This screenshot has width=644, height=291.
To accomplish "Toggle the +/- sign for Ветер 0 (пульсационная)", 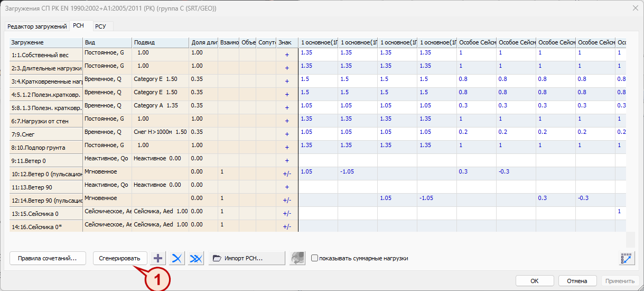I will point(287,174).
